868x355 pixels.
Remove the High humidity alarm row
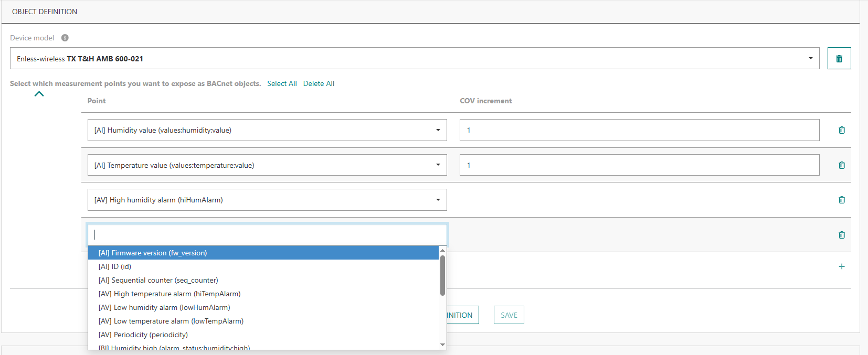841,200
